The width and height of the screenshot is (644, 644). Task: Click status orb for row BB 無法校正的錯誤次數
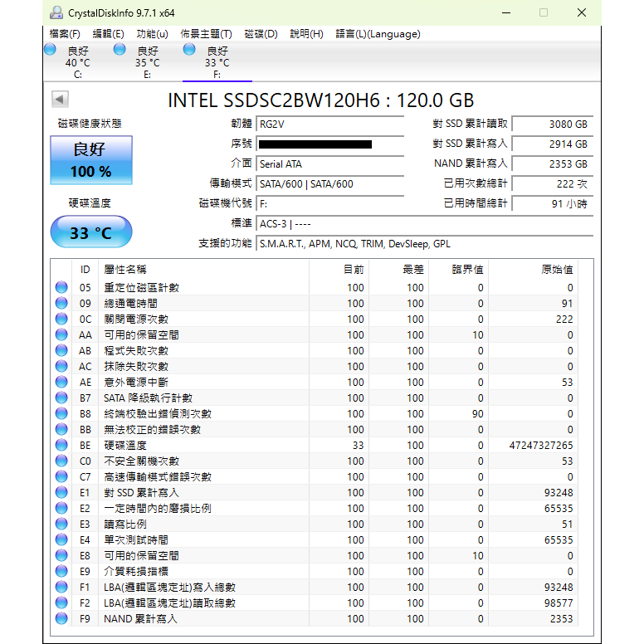click(61, 429)
